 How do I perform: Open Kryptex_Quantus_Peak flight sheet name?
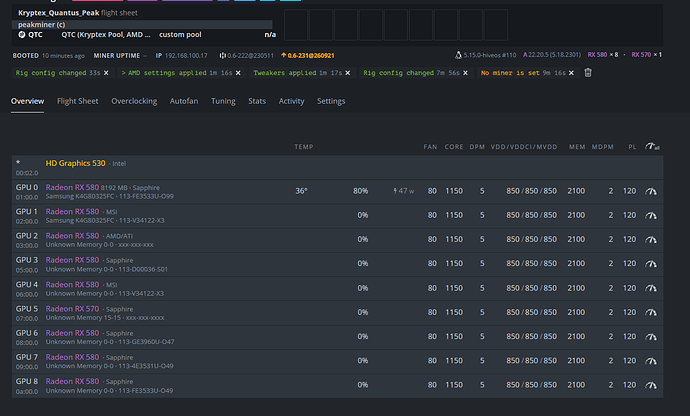point(59,13)
